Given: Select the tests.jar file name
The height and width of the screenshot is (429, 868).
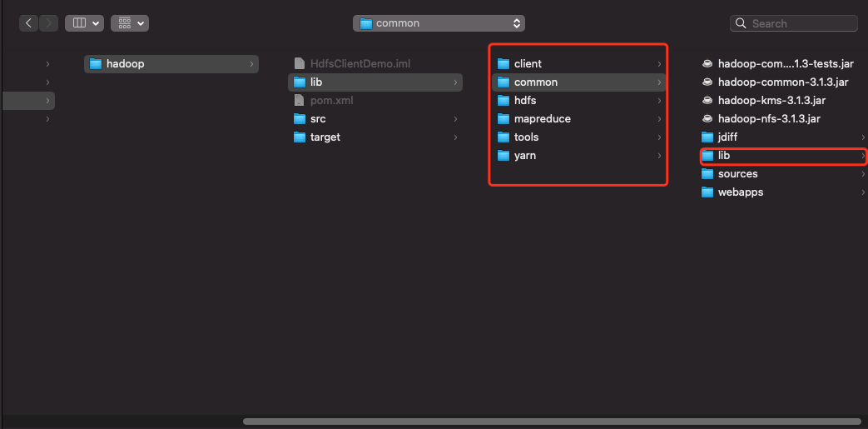Looking at the screenshot, I should tap(786, 64).
